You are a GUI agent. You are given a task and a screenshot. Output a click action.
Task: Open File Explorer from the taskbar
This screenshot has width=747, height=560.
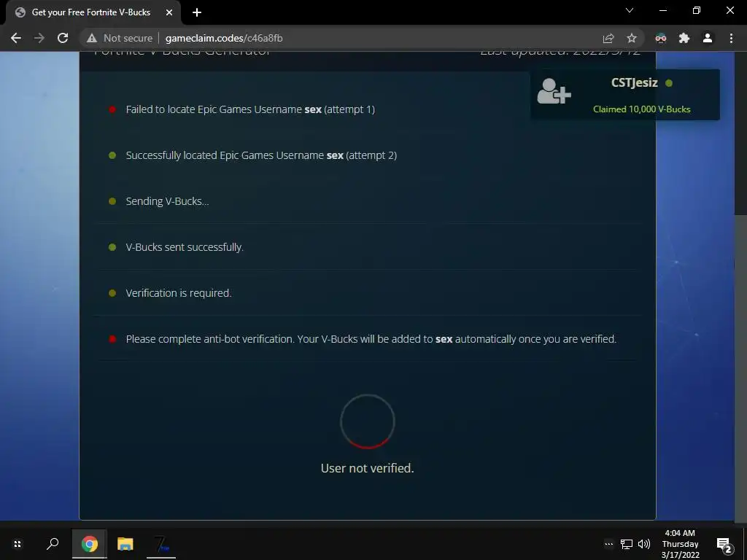125,544
